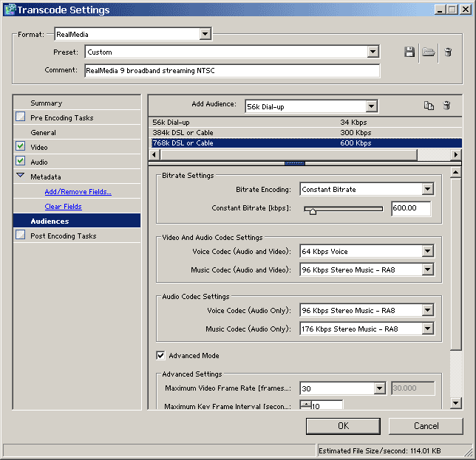
Task: Click the 300 Kbps value
Action: [356, 132]
